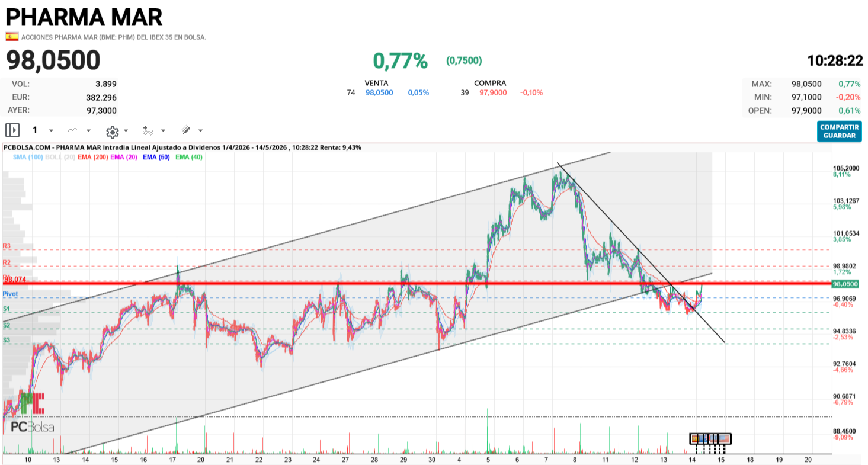The width and height of the screenshot is (868, 465).
Task: Select the pencil drawing tools icon
Action: point(186,130)
